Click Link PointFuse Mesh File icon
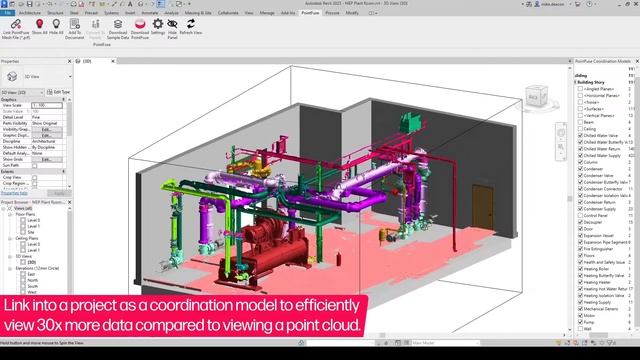The image size is (640, 360). click(16, 24)
